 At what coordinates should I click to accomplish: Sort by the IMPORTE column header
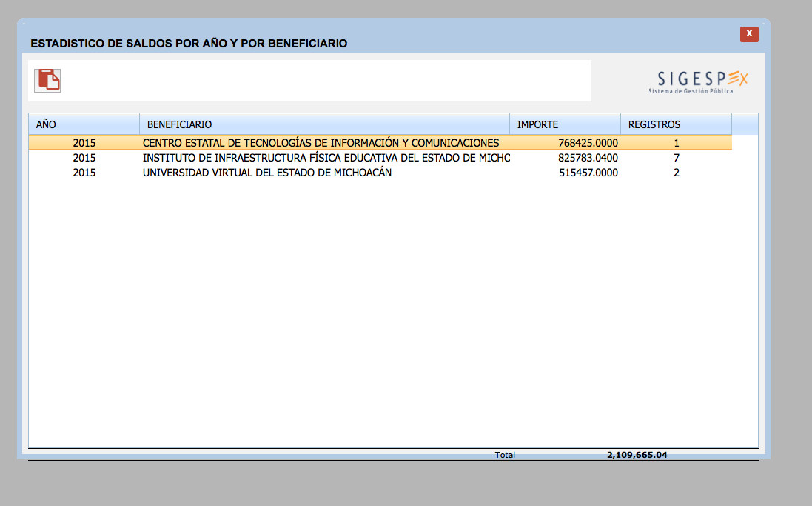click(x=565, y=124)
